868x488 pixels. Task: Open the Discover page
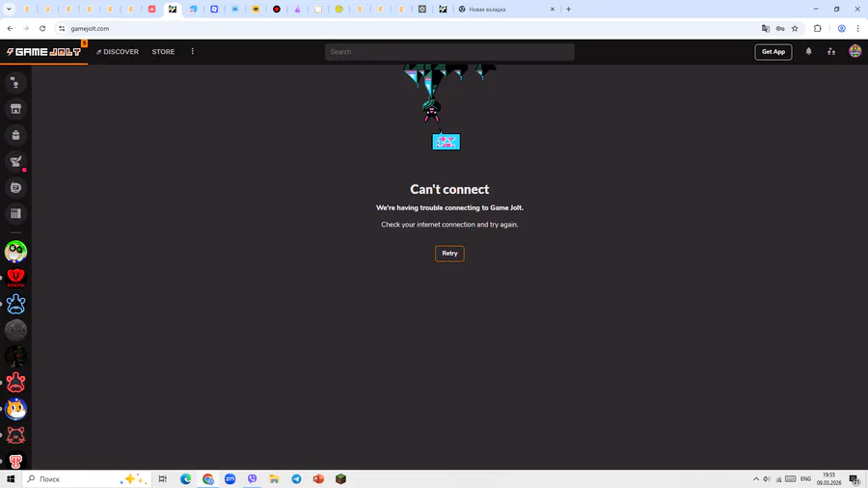point(118,51)
